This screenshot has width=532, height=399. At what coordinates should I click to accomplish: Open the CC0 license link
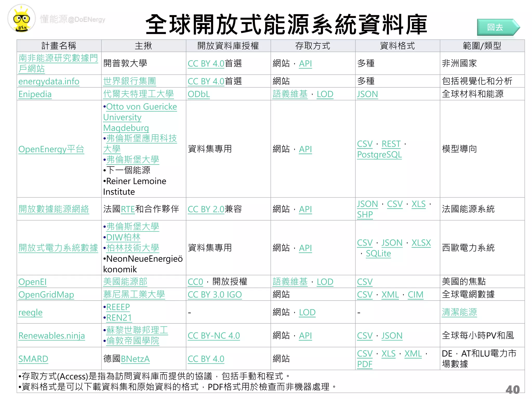tap(195, 282)
